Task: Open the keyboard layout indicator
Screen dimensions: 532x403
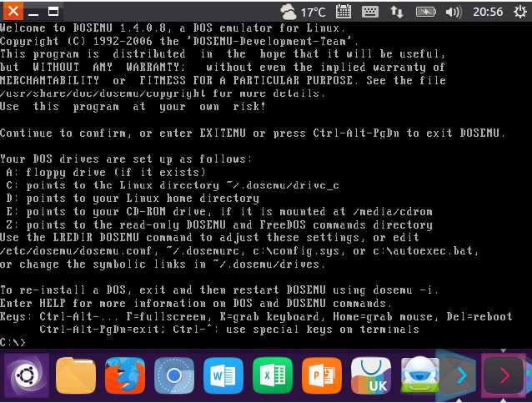Action: 370,13
